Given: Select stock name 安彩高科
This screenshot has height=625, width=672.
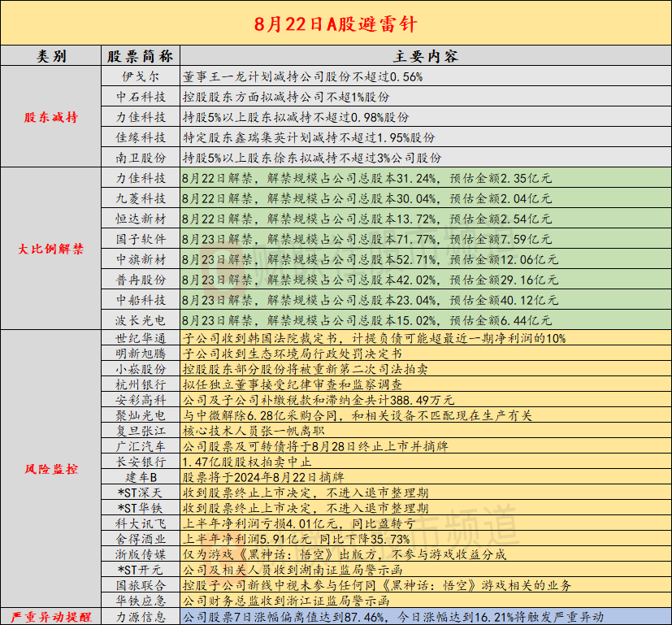Looking at the screenshot, I should click(x=141, y=400).
